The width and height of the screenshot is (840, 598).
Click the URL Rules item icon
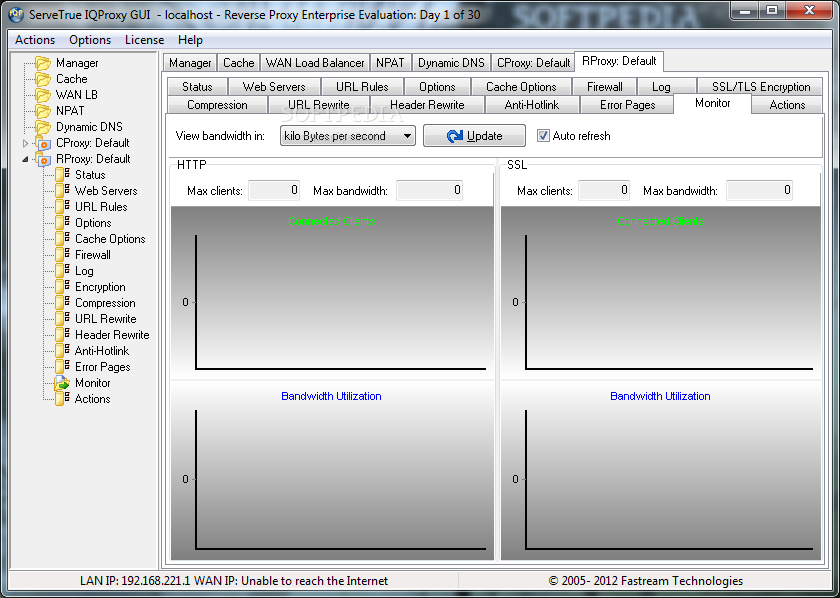[x=63, y=207]
